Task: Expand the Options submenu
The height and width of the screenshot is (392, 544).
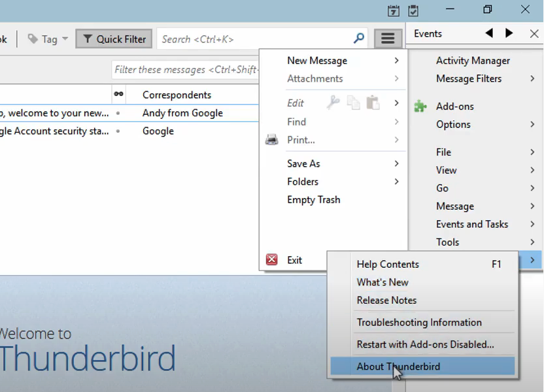Action: [x=454, y=124]
